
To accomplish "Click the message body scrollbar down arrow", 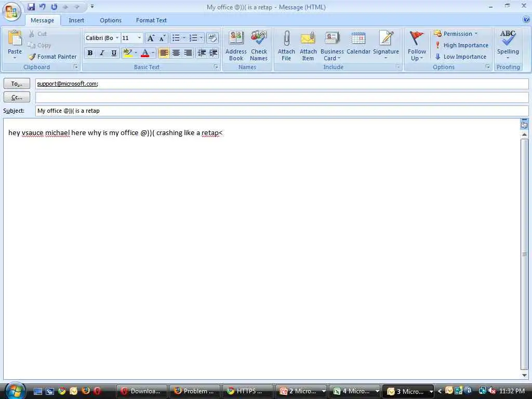I will [x=525, y=375].
